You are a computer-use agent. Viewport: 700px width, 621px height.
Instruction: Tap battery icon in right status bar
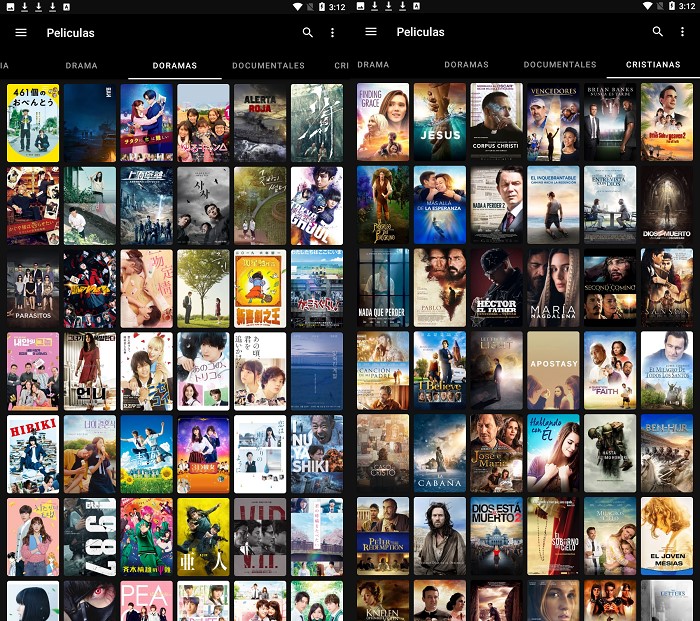coord(671,6)
